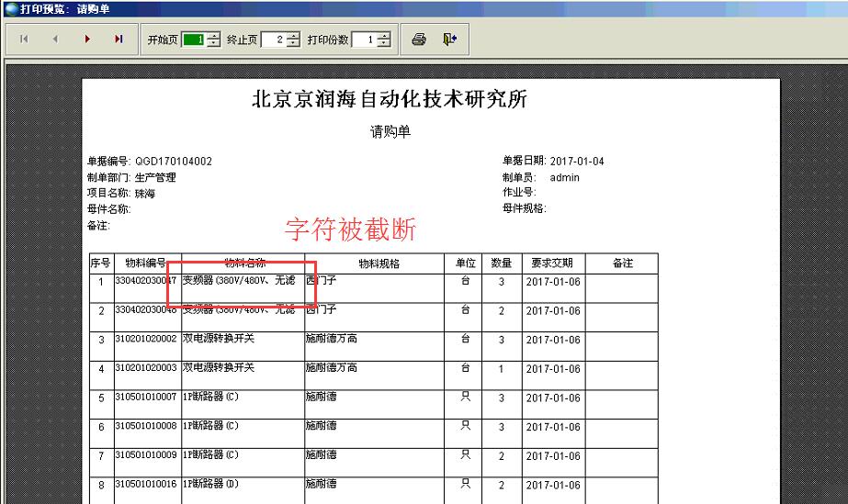
Task: Go to previous page of preview
Action: (x=55, y=39)
